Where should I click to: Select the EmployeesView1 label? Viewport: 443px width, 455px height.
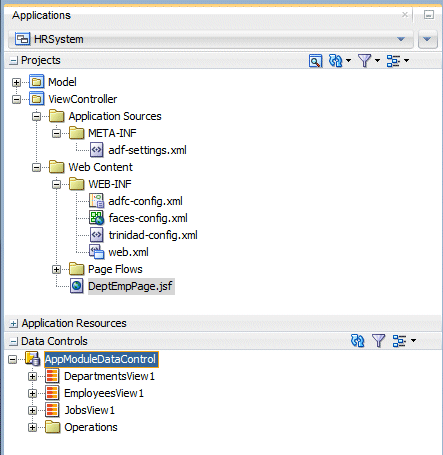104,394
